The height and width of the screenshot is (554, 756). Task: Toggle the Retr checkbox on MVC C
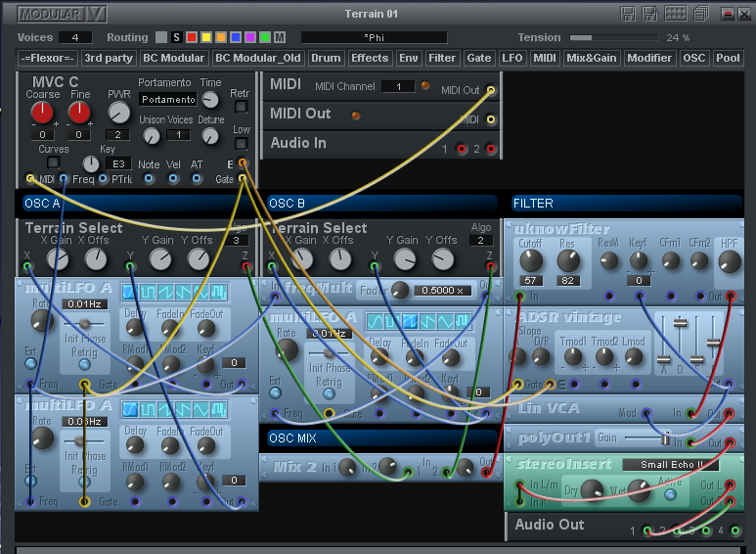(241, 106)
